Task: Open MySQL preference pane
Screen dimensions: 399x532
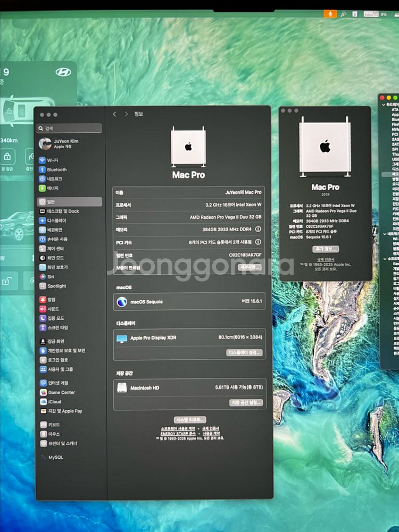Action: pyautogui.click(x=70, y=458)
